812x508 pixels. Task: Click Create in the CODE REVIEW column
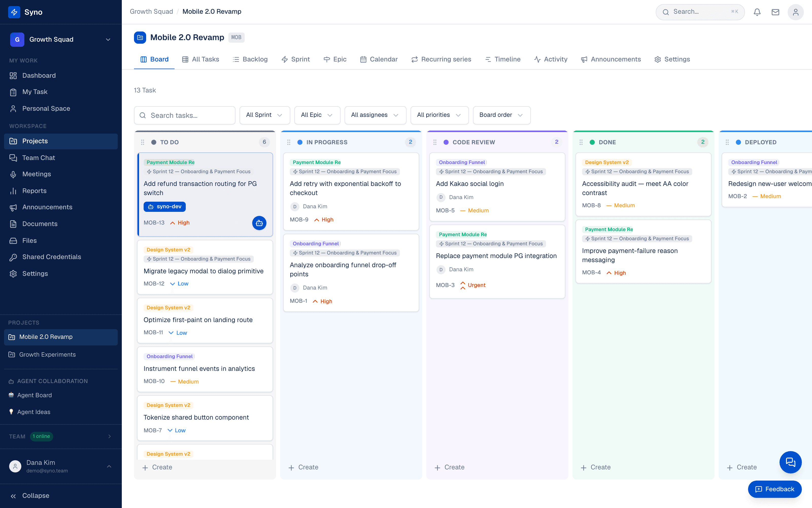point(449,467)
